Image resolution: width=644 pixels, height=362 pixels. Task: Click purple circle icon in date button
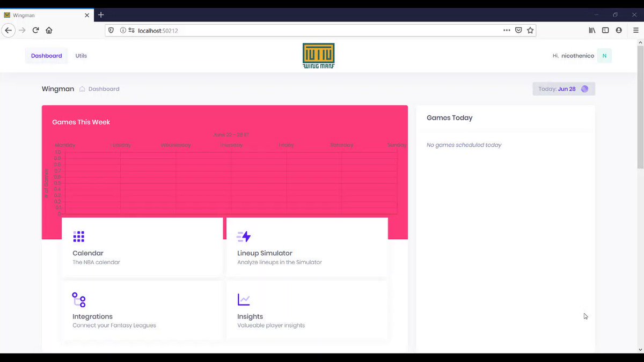pyautogui.click(x=584, y=89)
